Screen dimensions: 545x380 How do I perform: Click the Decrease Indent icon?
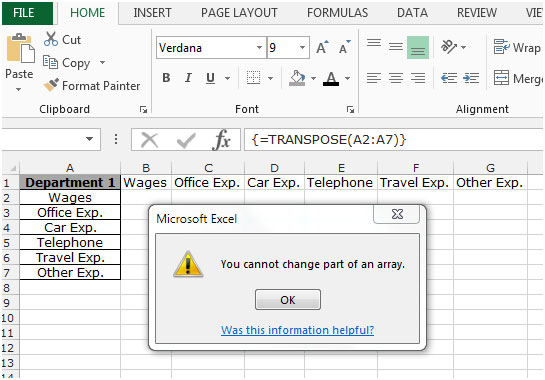tap(449, 78)
